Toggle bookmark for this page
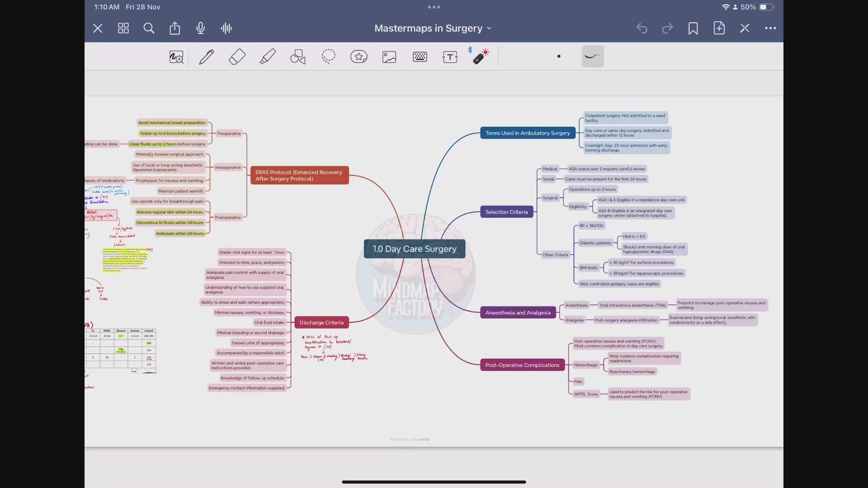The image size is (868, 488). (x=693, y=28)
